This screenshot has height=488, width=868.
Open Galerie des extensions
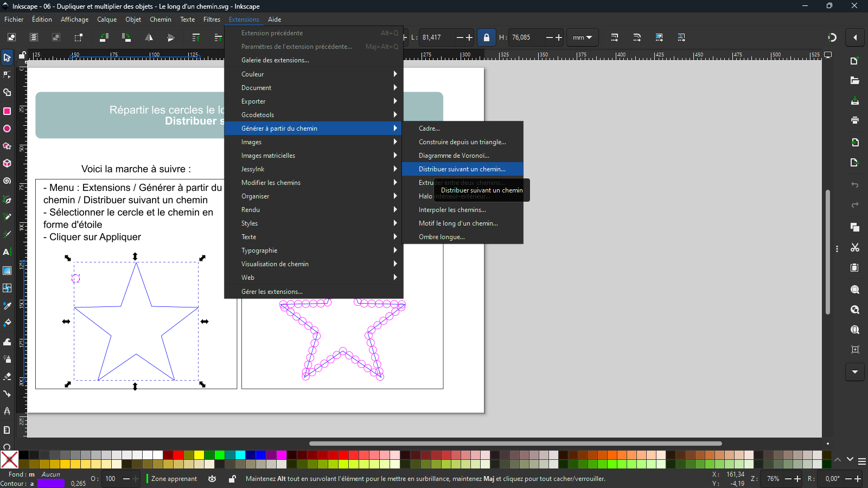(x=314, y=60)
